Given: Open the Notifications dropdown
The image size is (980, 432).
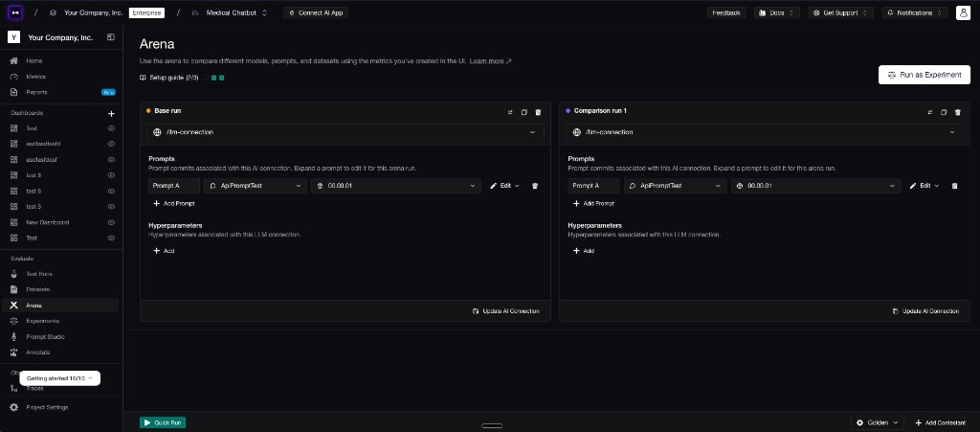Looking at the screenshot, I should 915,12.
